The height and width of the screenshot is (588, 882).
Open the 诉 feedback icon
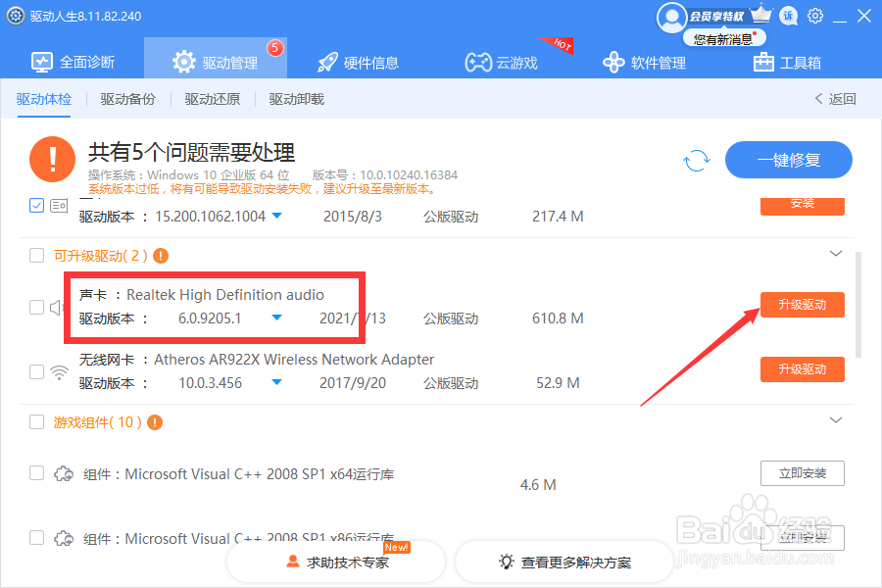point(789,16)
